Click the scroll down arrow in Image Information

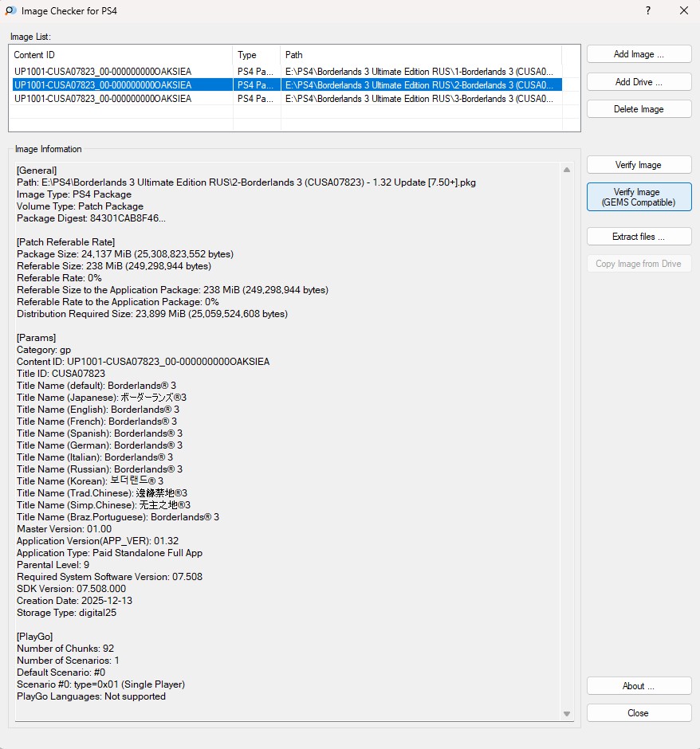tap(567, 714)
